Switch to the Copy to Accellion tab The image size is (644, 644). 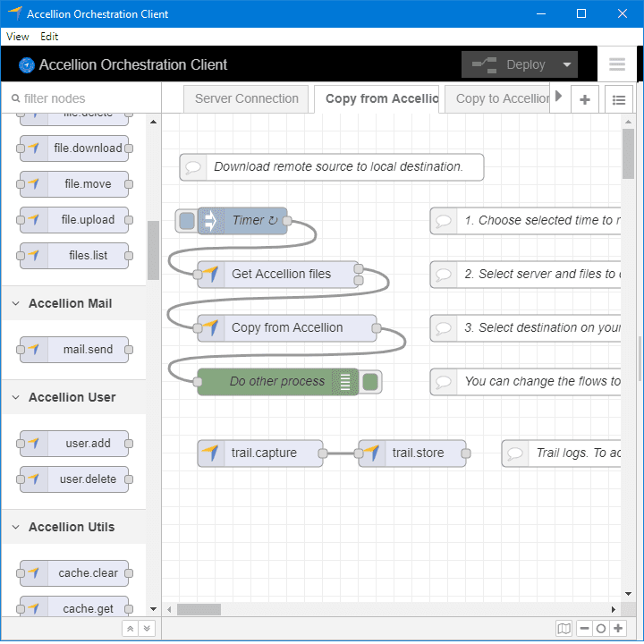click(497, 99)
